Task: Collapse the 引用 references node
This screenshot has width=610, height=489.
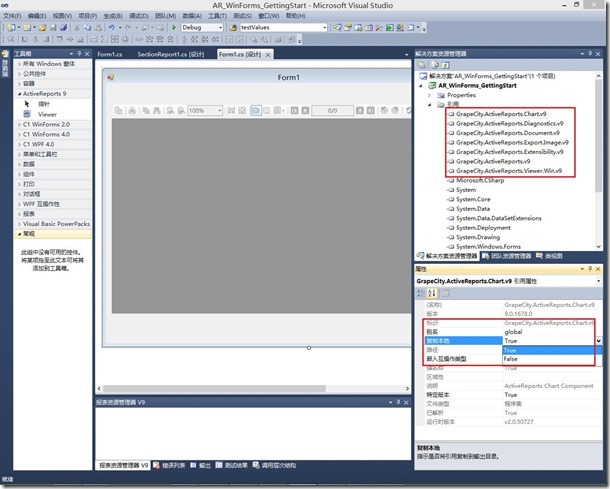Action: coord(430,105)
